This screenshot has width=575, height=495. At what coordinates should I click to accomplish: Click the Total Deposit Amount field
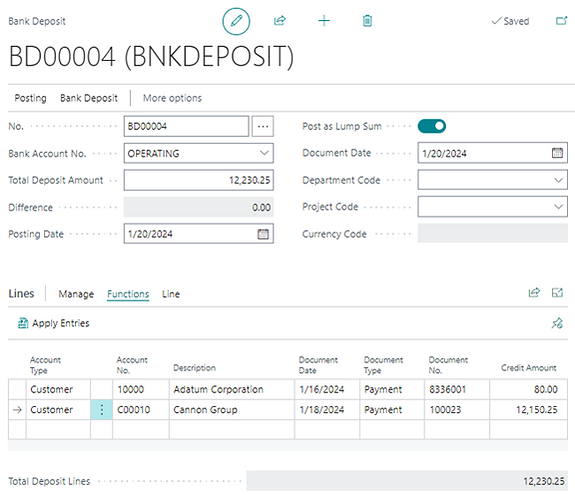[199, 180]
